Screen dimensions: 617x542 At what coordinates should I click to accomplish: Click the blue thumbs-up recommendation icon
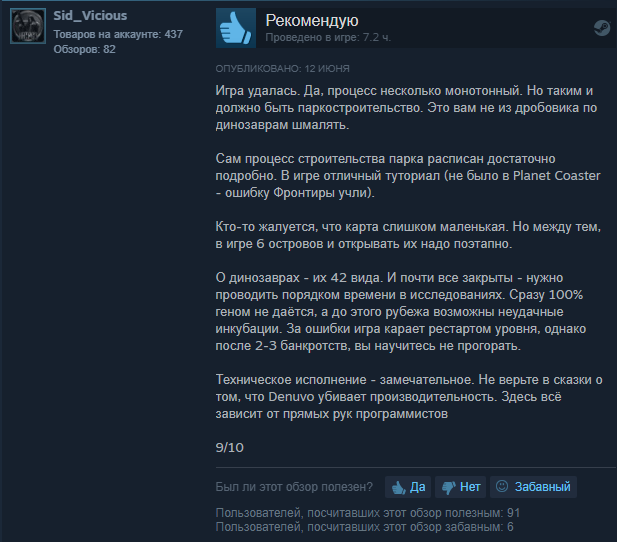coord(236,28)
